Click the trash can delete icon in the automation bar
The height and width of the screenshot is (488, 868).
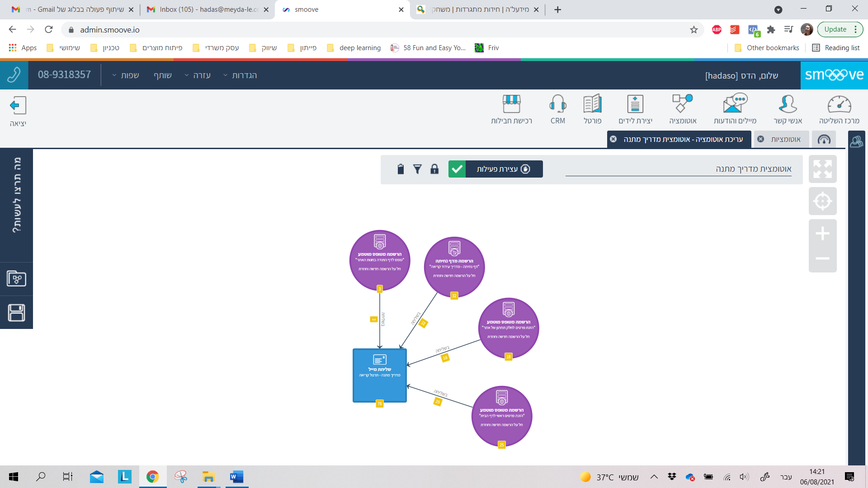400,169
